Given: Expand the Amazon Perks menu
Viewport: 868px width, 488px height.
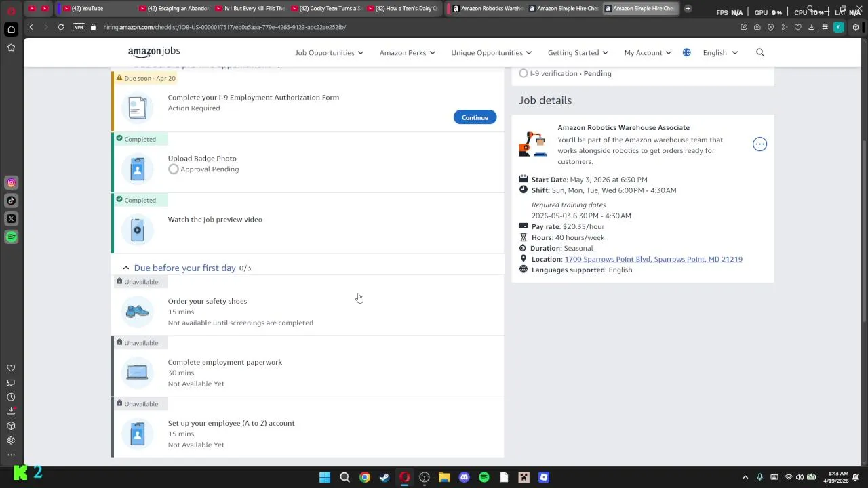Looking at the screenshot, I should tap(408, 52).
